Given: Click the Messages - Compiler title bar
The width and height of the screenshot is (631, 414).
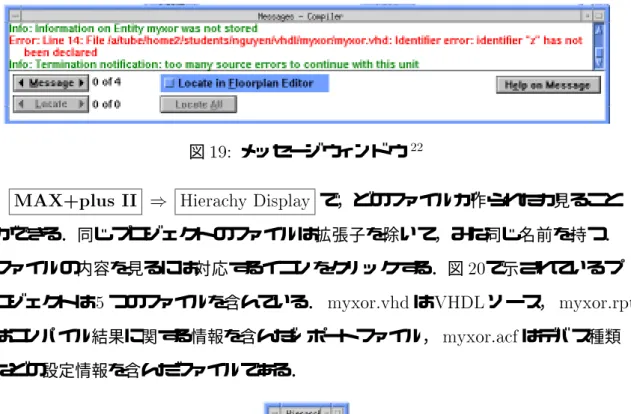Looking at the screenshot, I should pyautogui.click(x=300, y=16).
